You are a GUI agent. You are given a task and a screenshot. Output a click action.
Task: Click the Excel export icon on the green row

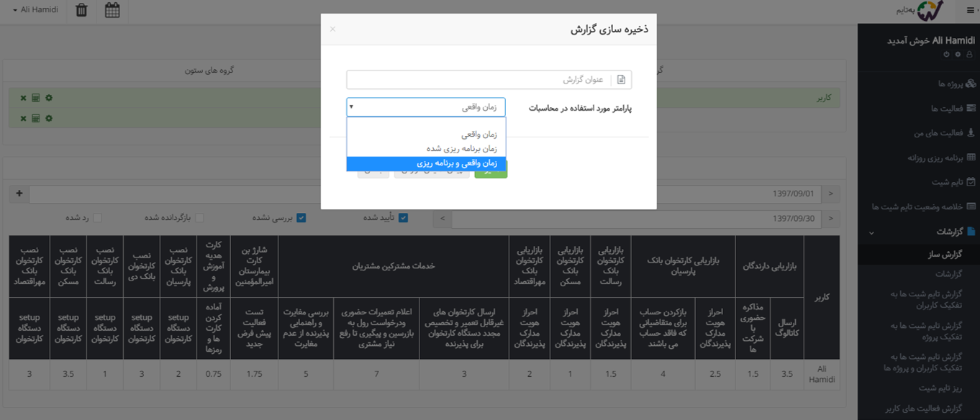(x=35, y=97)
